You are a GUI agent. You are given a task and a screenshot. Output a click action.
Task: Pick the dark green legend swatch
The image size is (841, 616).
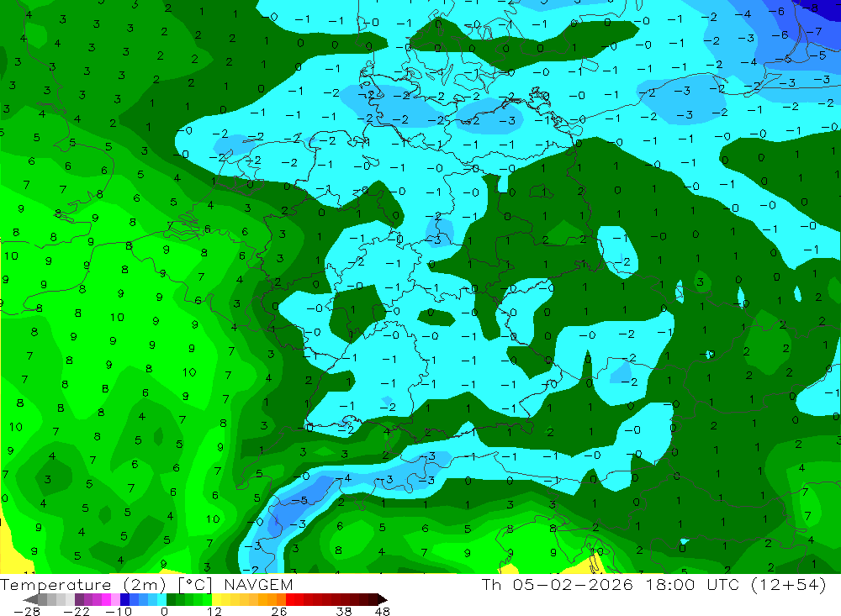pos(171,599)
